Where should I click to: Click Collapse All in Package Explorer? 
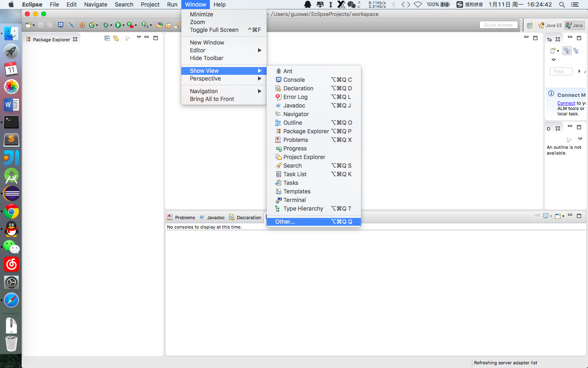(107, 38)
